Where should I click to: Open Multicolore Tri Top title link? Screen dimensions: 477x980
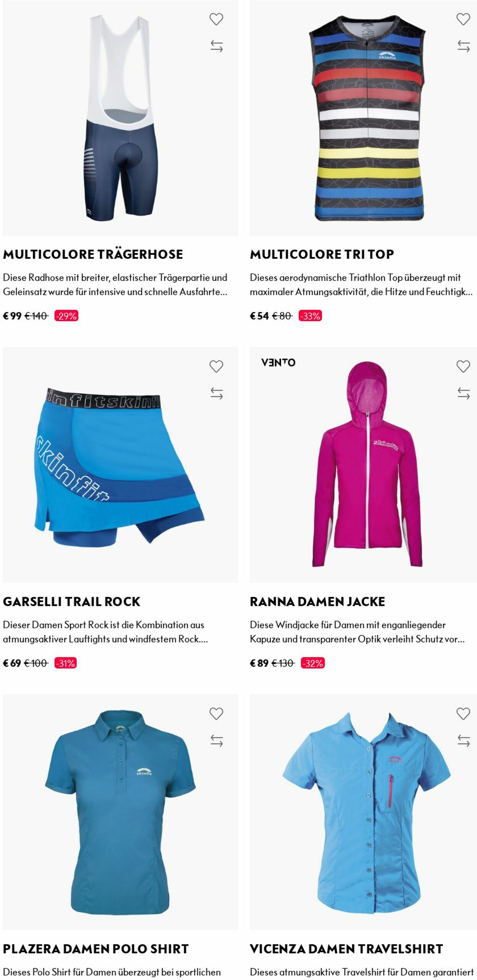322,254
